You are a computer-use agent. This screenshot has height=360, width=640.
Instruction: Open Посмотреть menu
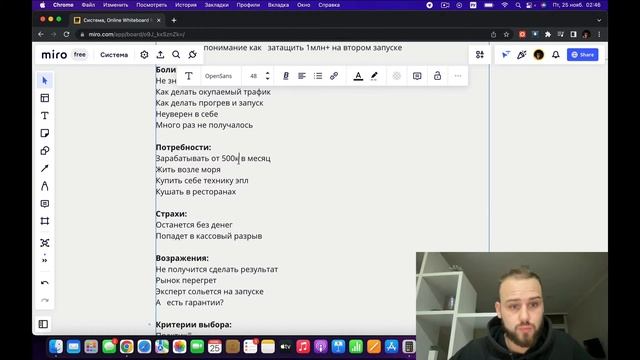click(151, 5)
